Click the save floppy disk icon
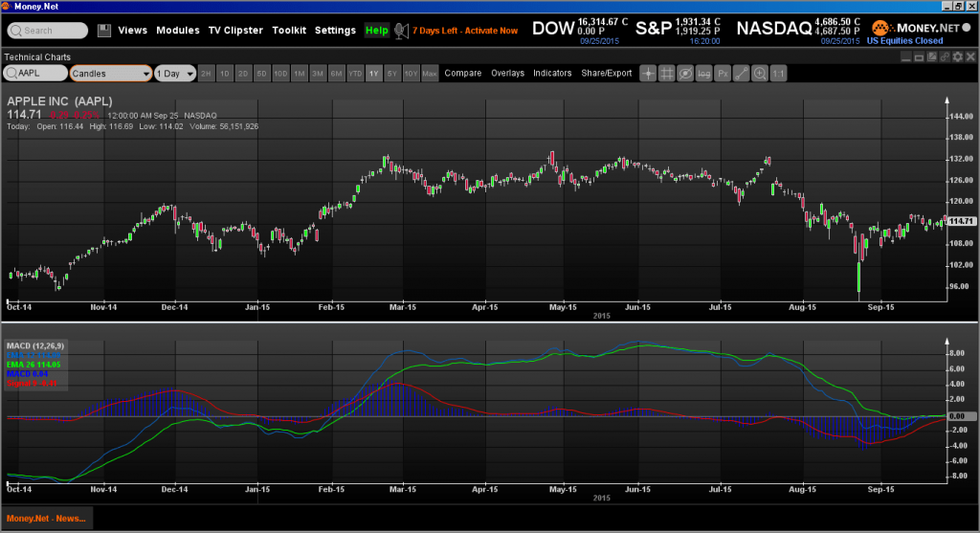980x533 pixels. tap(104, 30)
